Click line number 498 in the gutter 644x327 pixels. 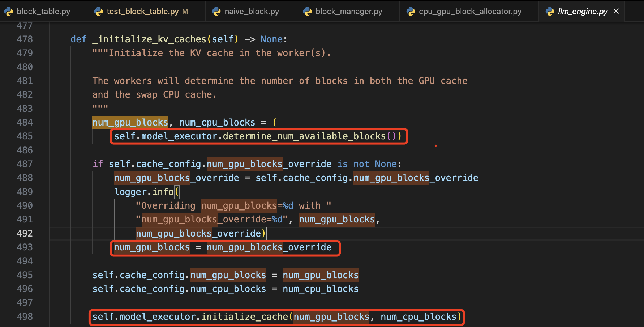coord(25,317)
